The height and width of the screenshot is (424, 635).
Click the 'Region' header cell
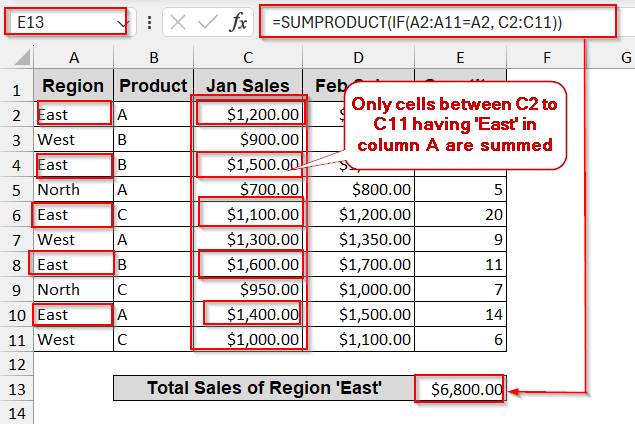point(74,86)
